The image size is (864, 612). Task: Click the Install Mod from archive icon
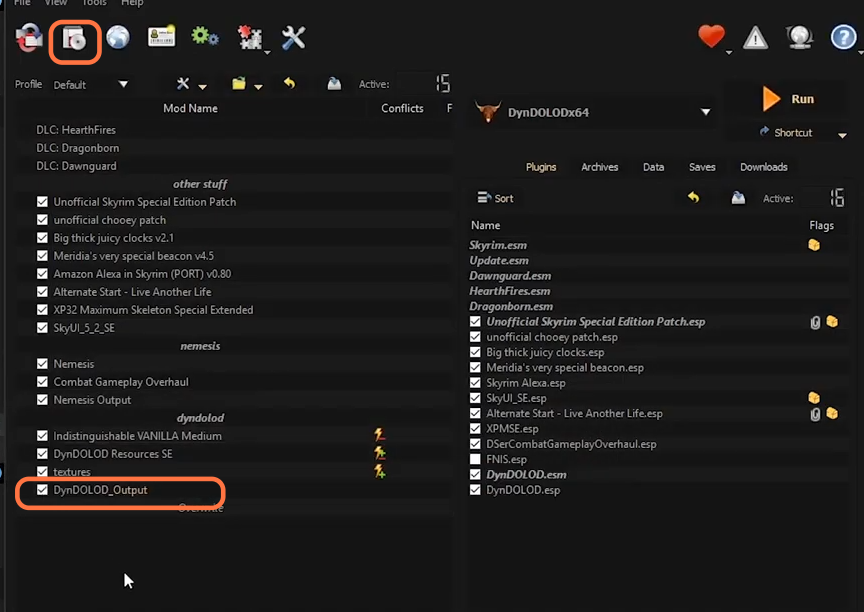coord(74,39)
